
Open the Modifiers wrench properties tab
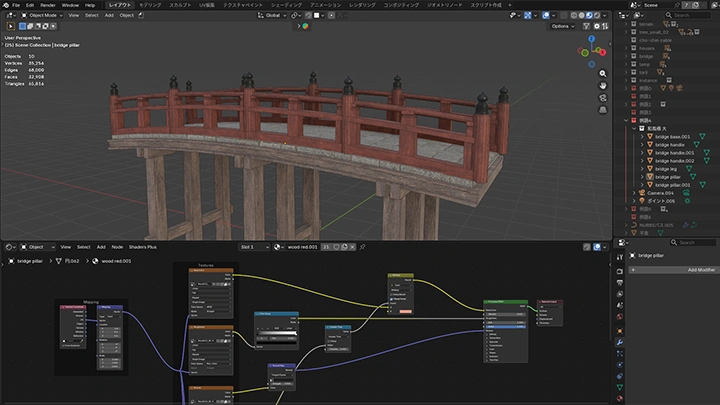(x=621, y=343)
